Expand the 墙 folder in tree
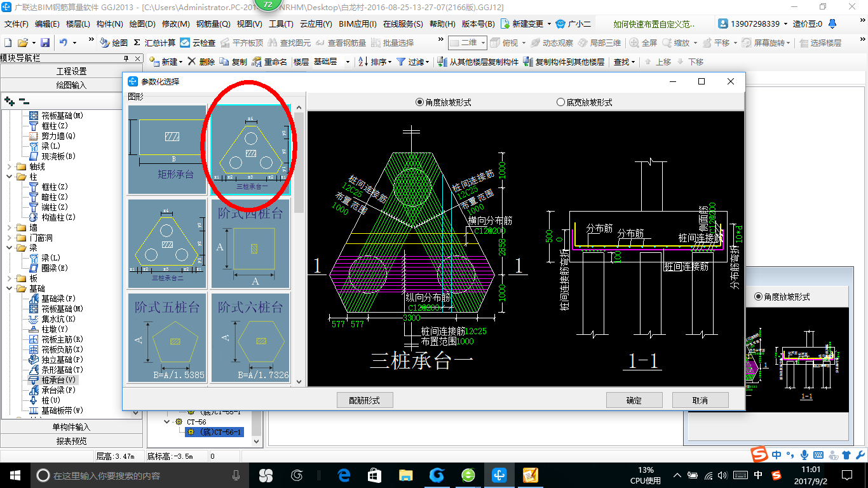The height and width of the screenshot is (488, 868). 9,227
